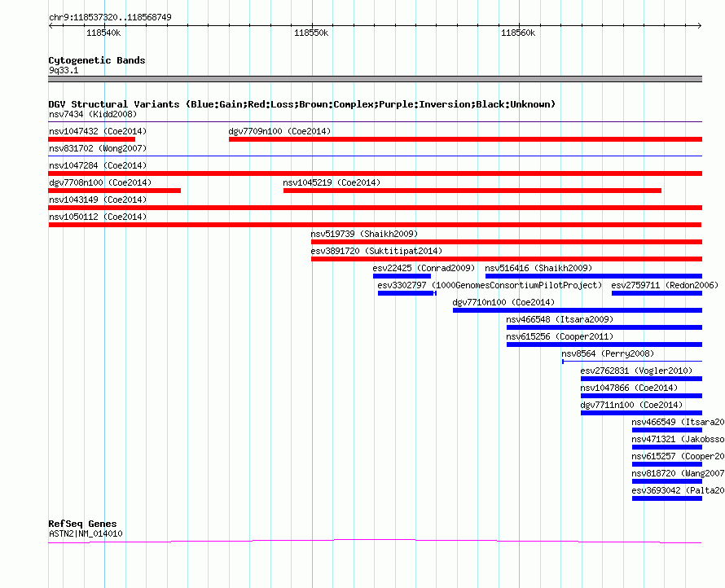Select the blue bar below dgv7710n100
This screenshot has height=588, width=725.
[577, 310]
